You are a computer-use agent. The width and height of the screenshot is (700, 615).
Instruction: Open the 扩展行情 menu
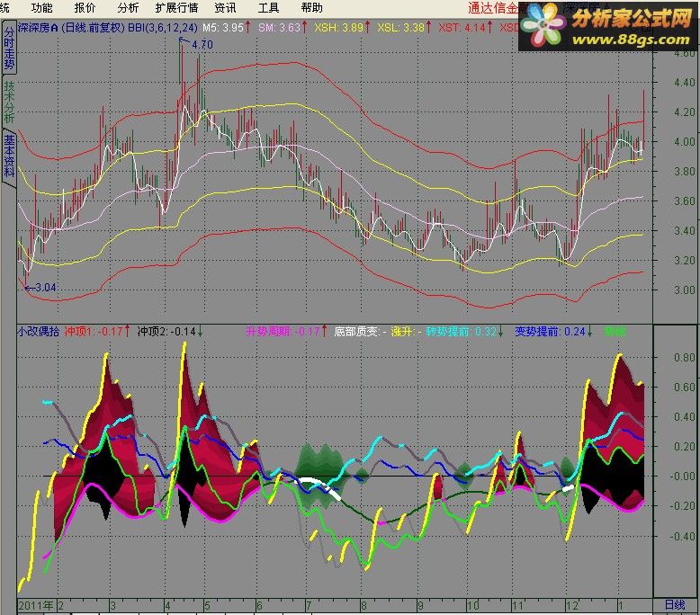[176, 8]
